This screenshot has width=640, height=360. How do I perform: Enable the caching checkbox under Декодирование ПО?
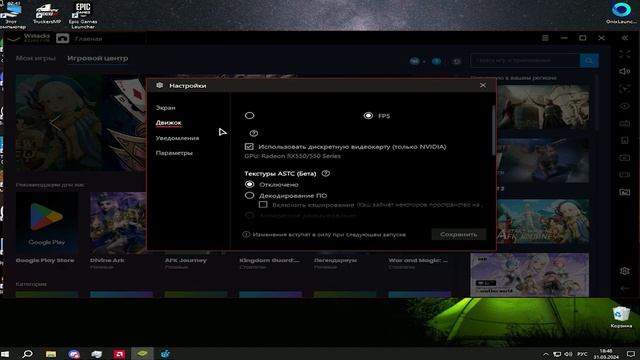(x=263, y=204)
